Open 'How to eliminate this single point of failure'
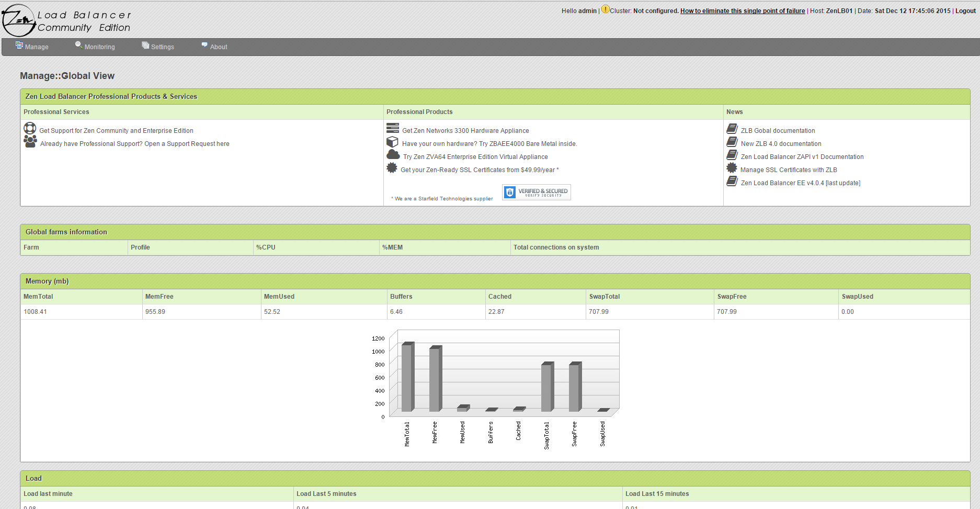 point(743,11)
